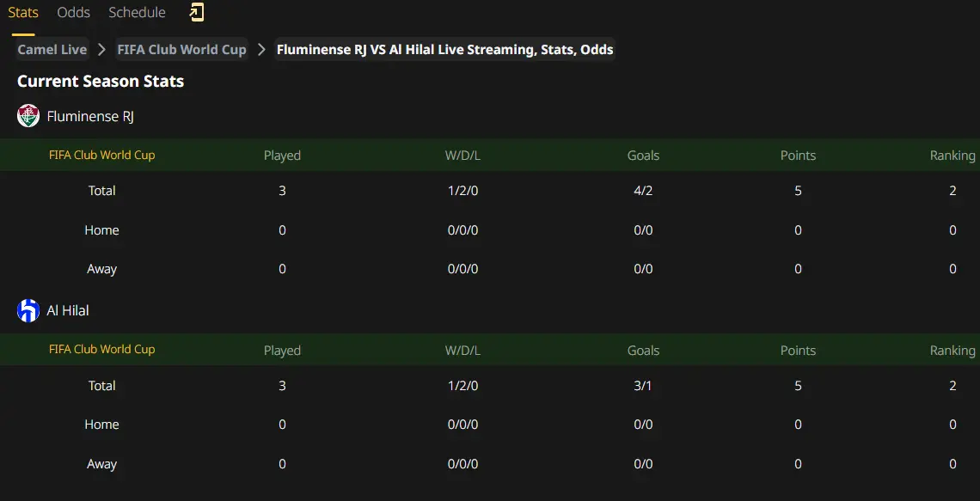Click FIFA Club World Cup header under Al Hilal
Screen dimensions: 980x501
tap(102, 349)
